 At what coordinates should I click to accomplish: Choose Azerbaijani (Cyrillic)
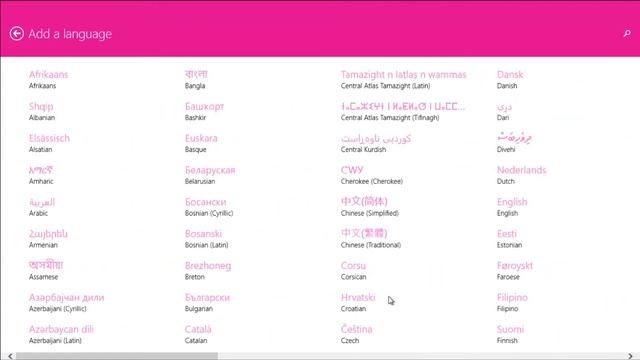click(x=66, y=302)
